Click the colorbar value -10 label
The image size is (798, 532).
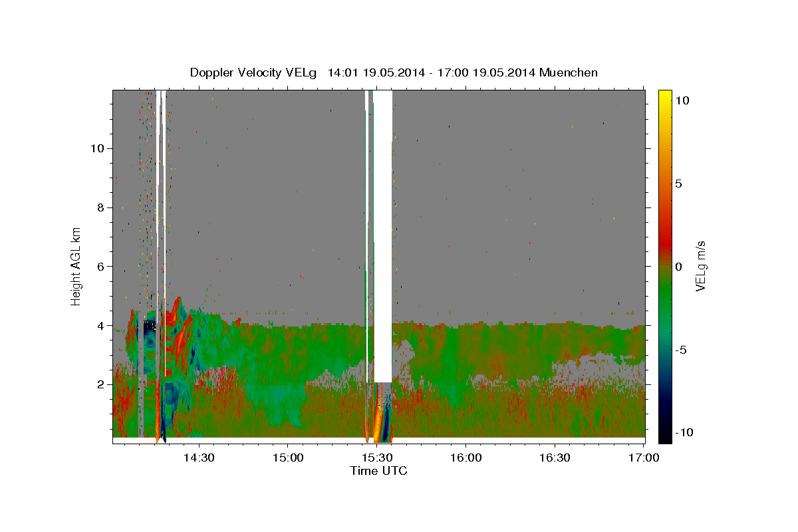(684, 432)
